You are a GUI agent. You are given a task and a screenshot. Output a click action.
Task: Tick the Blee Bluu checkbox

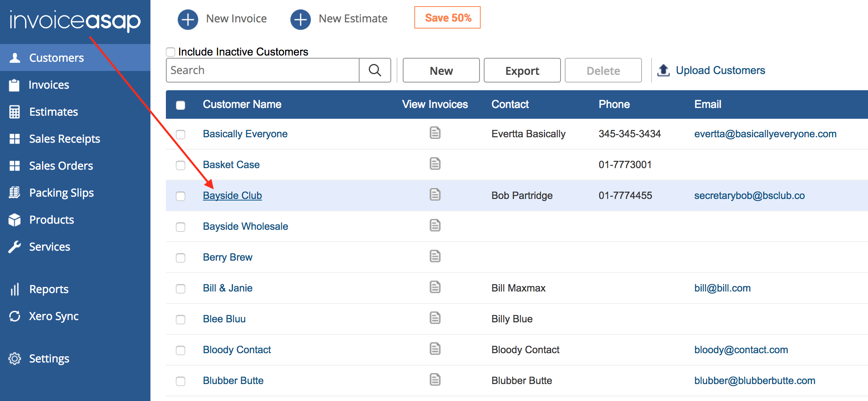(x=181, y=319)
